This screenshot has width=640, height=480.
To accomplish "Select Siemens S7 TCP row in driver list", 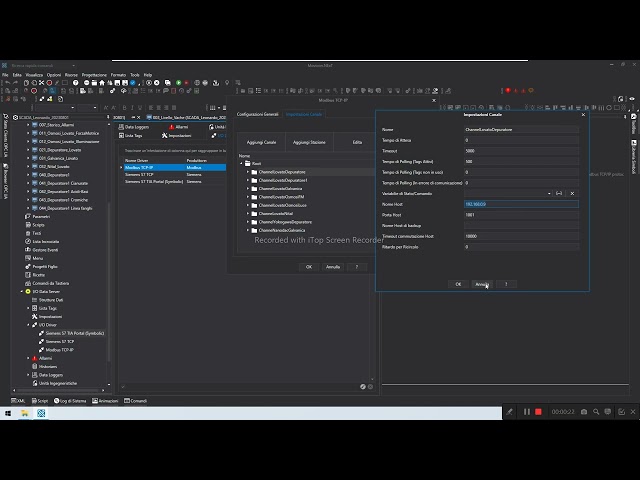I will 174,174.
